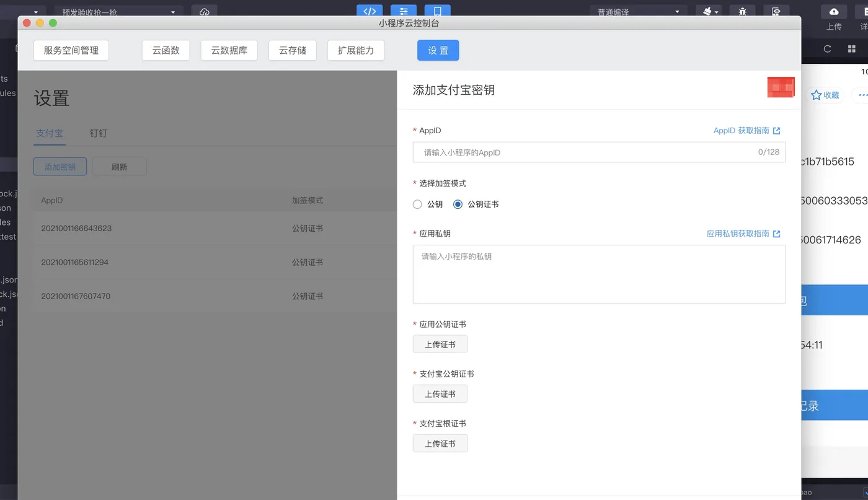The height and width of the screenshot is (500, 868).
Task: Switch to the 扩展能力 tab
Action: (356, 50)
